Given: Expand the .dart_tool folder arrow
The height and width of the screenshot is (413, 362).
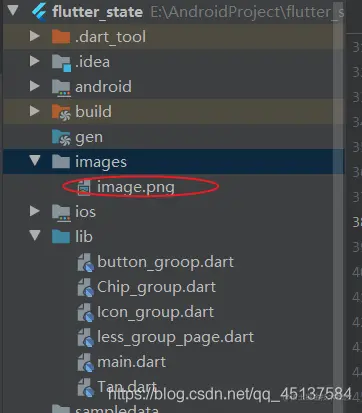Looking at the screenshot, I should [35, 36].
